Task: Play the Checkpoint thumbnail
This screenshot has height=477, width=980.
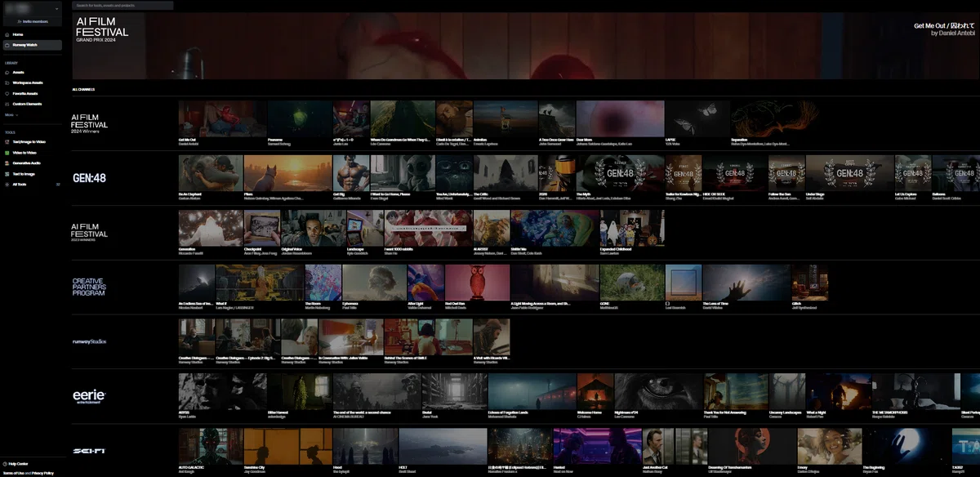Action: tap(262, 228)
